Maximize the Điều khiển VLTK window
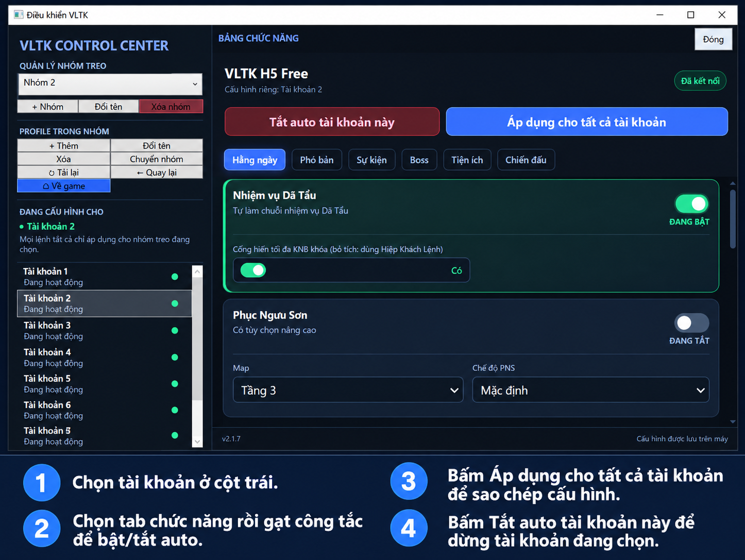 [691, 15]
